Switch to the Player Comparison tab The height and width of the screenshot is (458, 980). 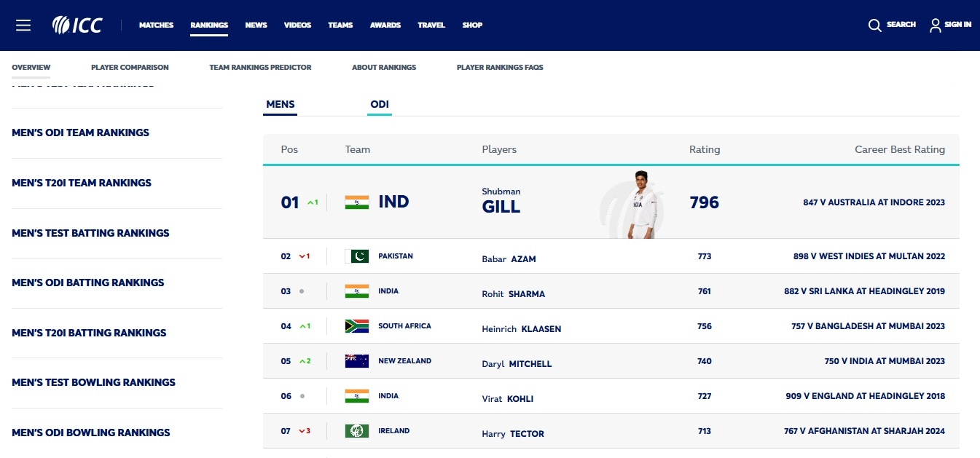click(130, 68)
